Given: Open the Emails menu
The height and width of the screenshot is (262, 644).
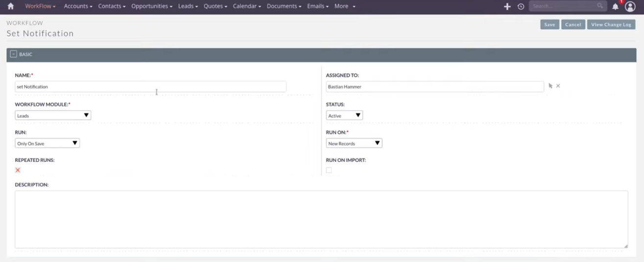Looking at the screenshot, I should pyautogui.click(x=318, y=6).
